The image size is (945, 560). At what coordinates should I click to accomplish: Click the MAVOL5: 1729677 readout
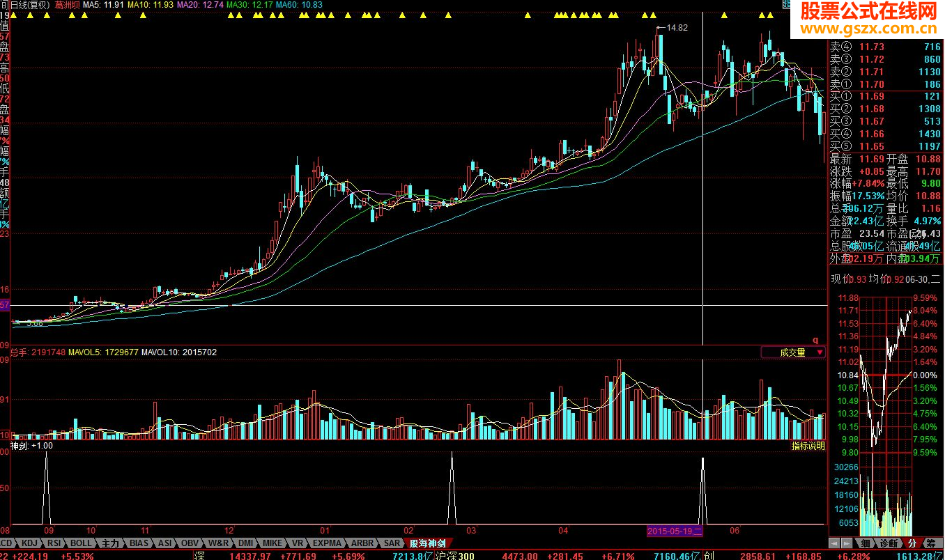pos(103,352)
